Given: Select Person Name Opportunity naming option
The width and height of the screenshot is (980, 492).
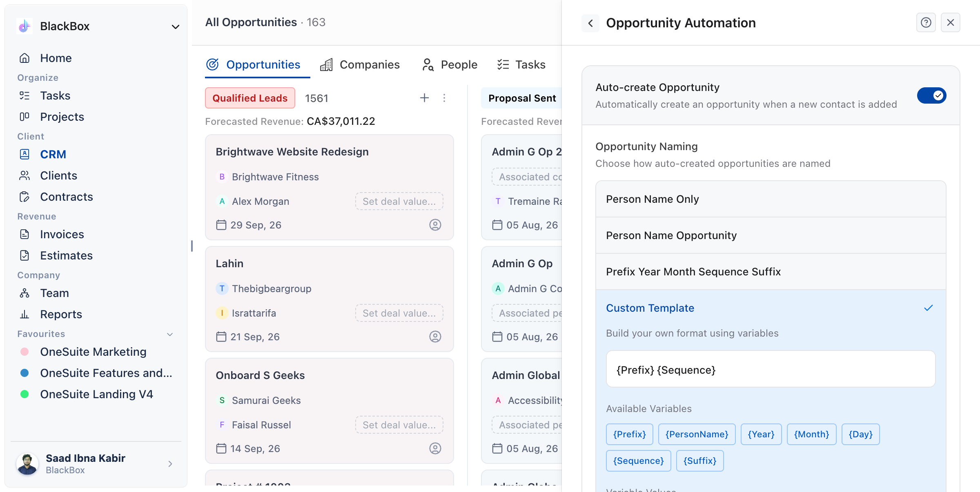Looking at the screenshot, I should pos(771,235).
